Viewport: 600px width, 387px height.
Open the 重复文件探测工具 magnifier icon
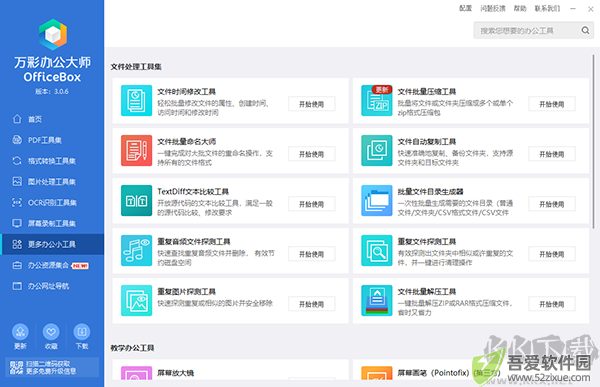coord(377,250)
